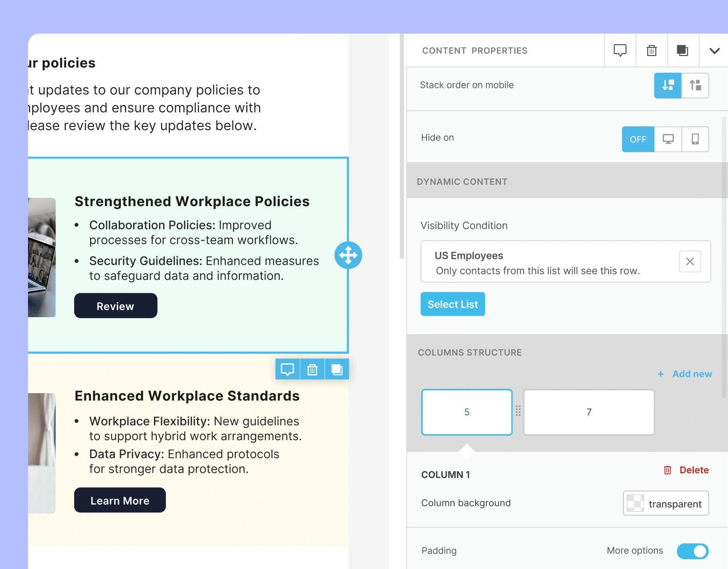This screenshot has height=569, width=728.
Task: Click the Learn More button in the email preview
Action: coord(120,500)
